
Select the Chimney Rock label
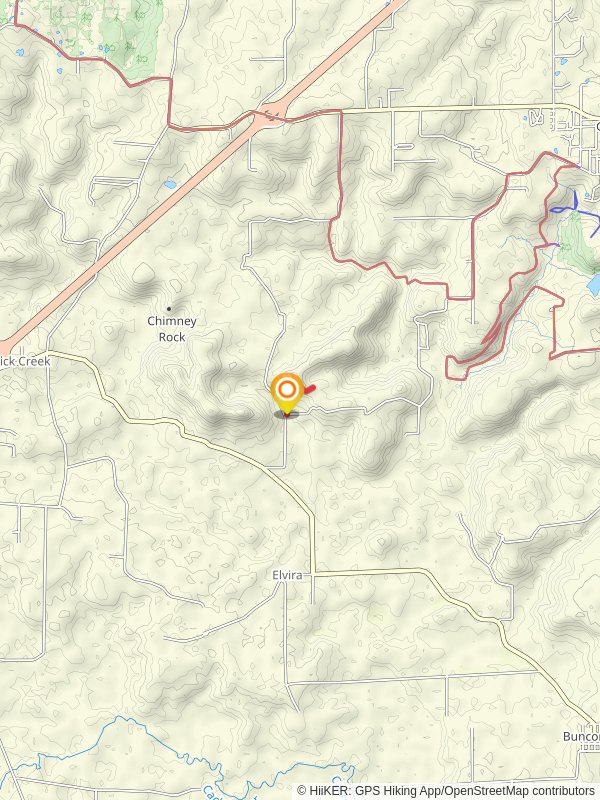[172, 329]
